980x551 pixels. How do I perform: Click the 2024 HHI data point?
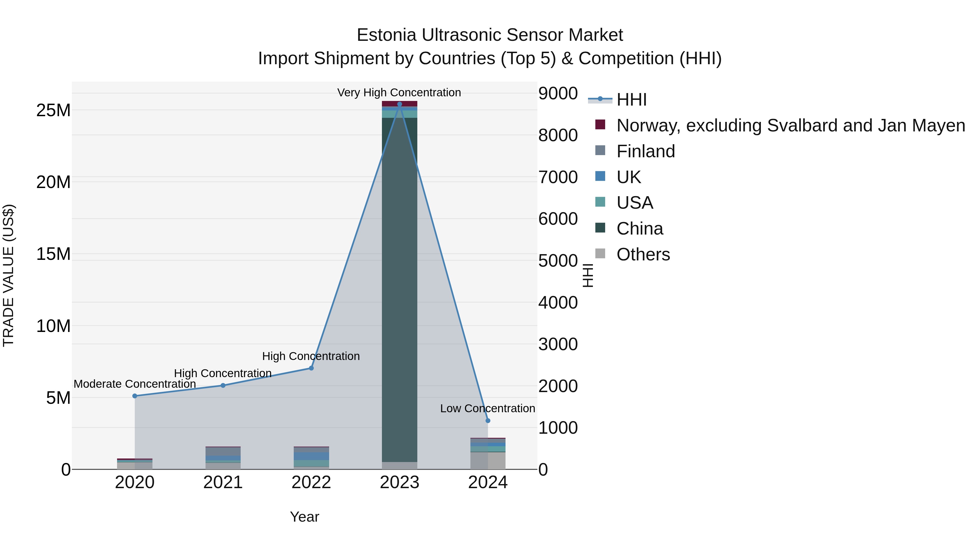point(488,421)
